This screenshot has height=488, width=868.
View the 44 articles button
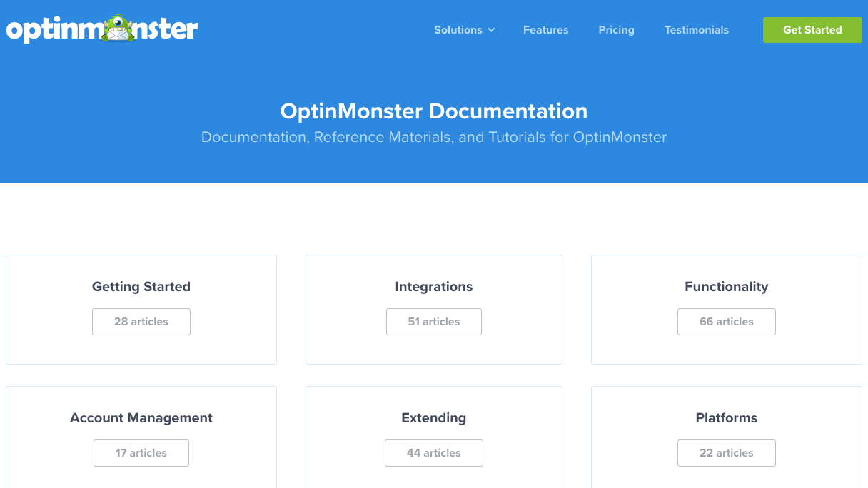pos(434,453)
